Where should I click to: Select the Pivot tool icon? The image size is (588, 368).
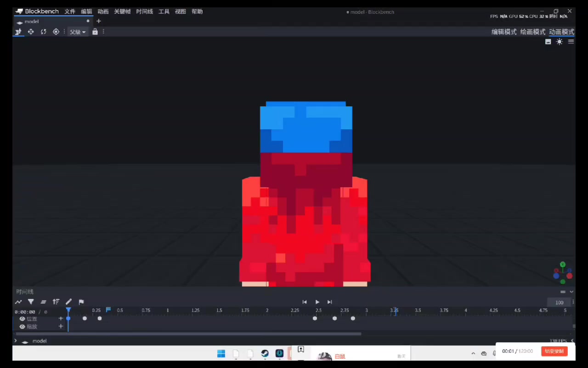tap(56, 32)
